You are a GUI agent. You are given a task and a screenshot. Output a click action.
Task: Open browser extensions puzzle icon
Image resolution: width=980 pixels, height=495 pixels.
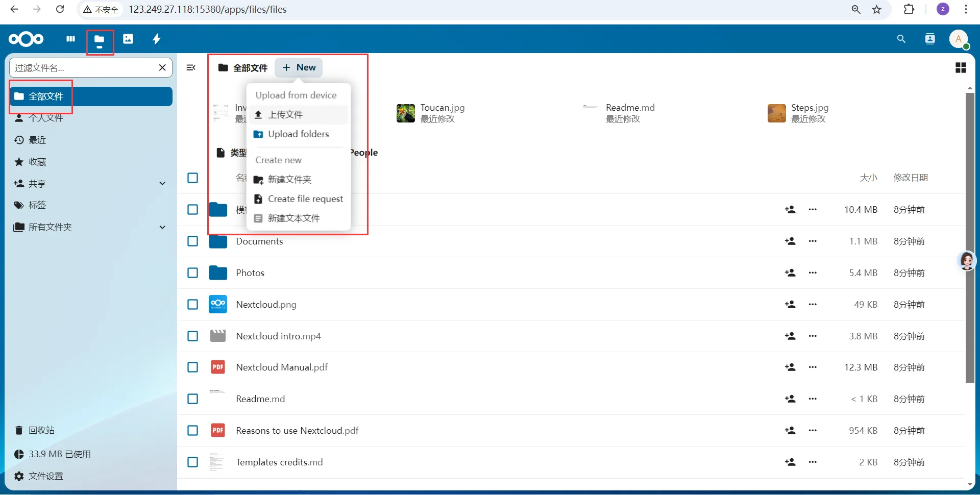click(909, 9)
